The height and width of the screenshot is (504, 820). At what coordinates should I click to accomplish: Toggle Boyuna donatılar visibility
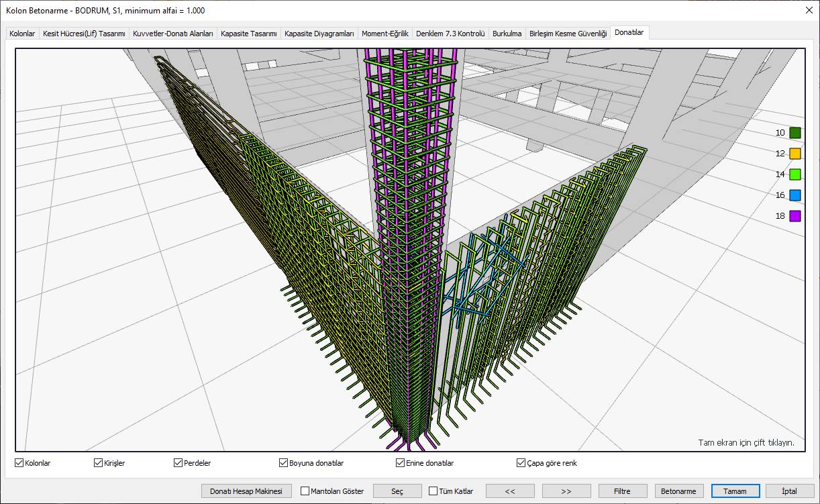(x=284, y=463)
